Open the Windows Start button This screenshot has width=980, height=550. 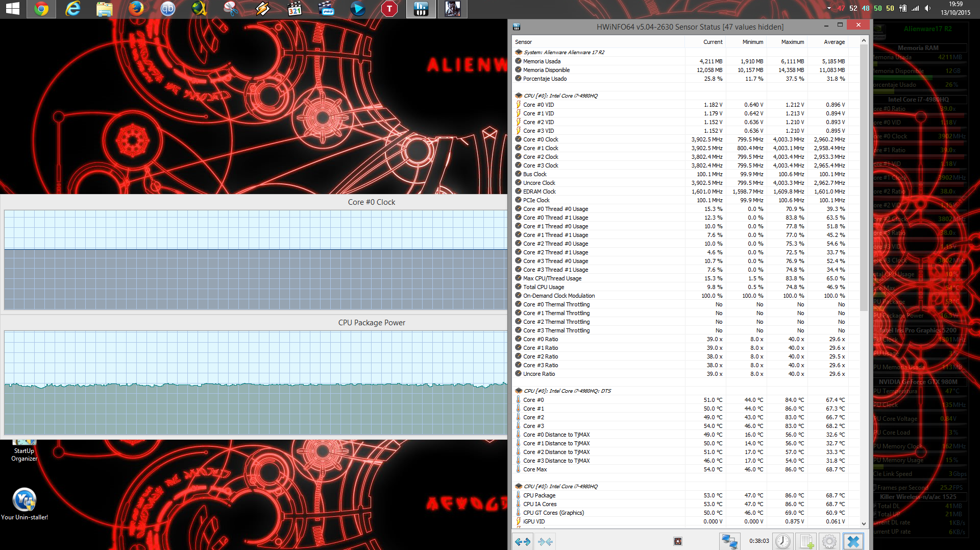[x=12, y=9]
